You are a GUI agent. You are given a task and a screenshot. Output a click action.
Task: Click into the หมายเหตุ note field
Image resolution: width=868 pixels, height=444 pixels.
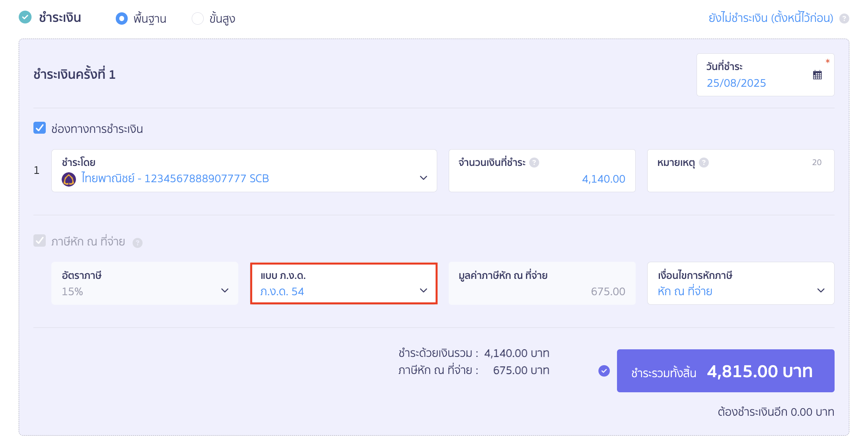pos(741,171)
